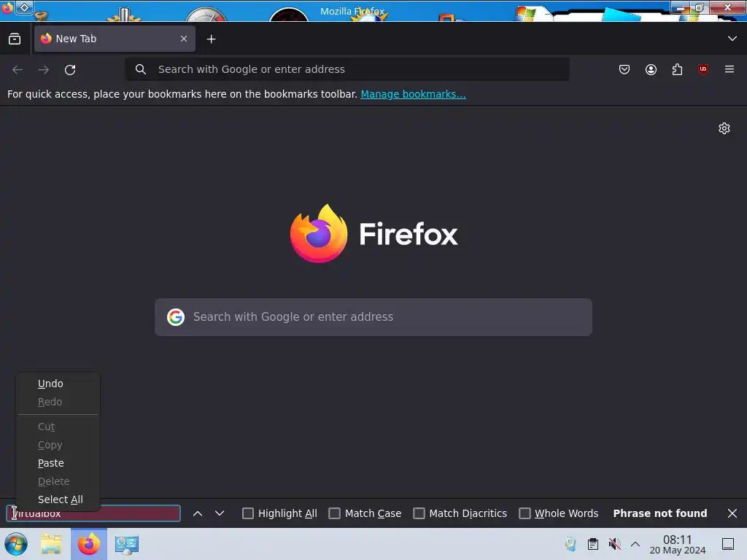This screenshot has height=560, width=747.
Task: Go forward one page
Action: [44, 69]
